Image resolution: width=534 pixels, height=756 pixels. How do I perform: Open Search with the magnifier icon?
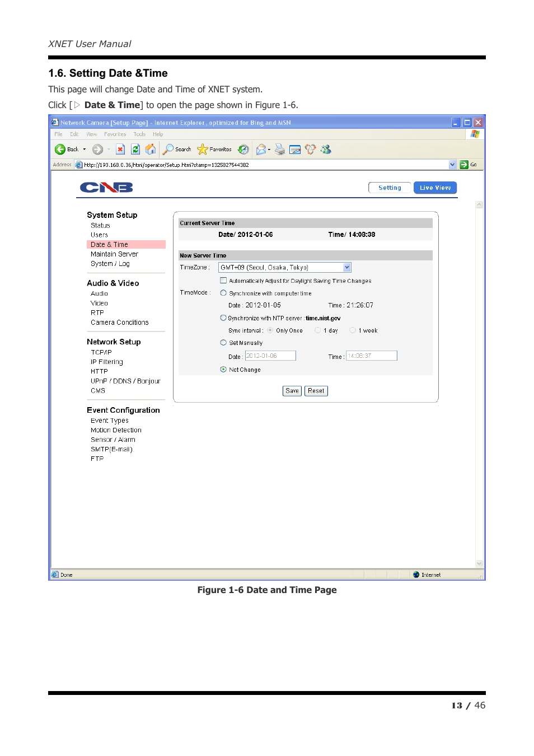(168, 149)
